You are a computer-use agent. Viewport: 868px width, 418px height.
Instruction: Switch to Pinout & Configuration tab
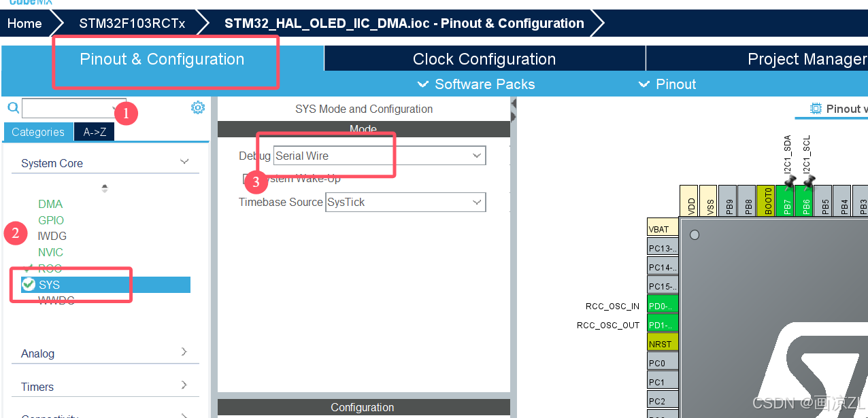click(x=162, y=59)
